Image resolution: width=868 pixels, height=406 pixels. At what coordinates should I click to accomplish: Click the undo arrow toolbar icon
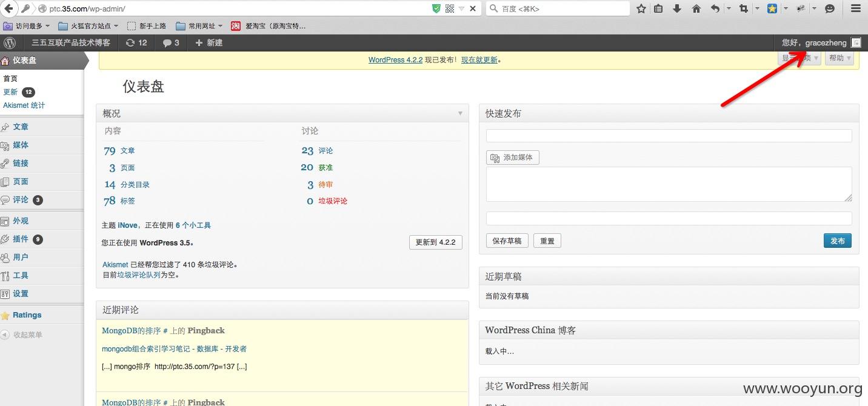715,8
